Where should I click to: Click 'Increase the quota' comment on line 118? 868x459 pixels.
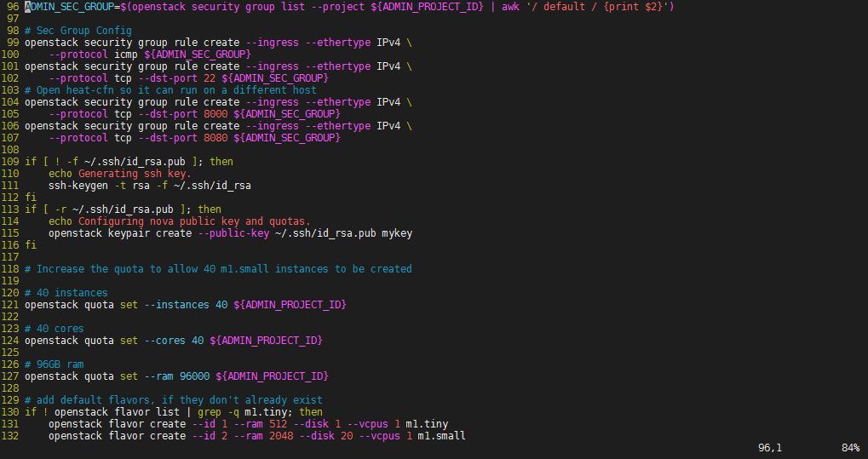[218, 268]
